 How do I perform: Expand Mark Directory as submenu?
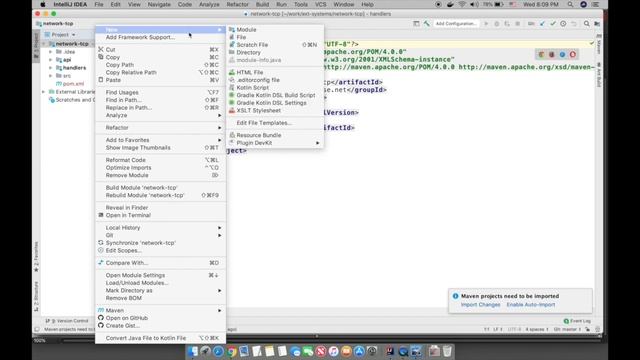[x=160, y=291]
